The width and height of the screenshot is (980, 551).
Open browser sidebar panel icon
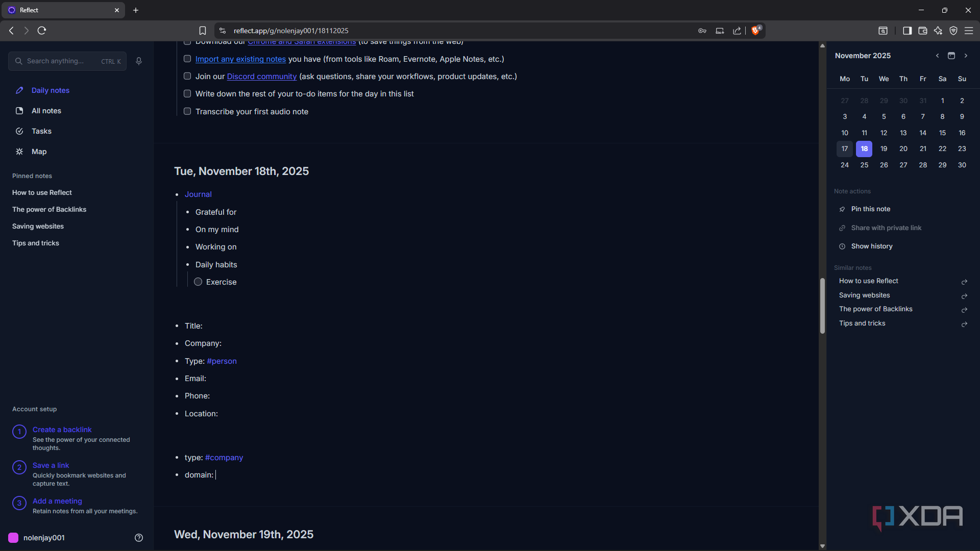coord(907,31)
